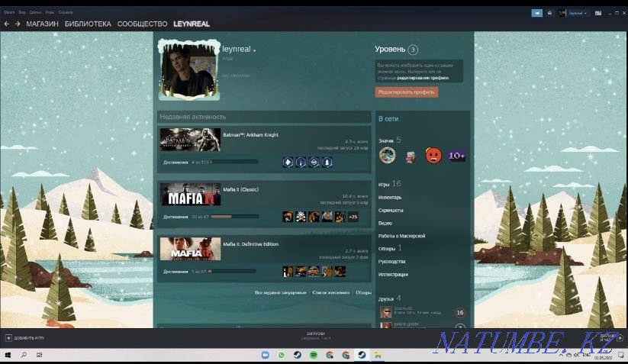Open the Steam menu in the menu bar
The image size is (628, 364).
(9, 12)
